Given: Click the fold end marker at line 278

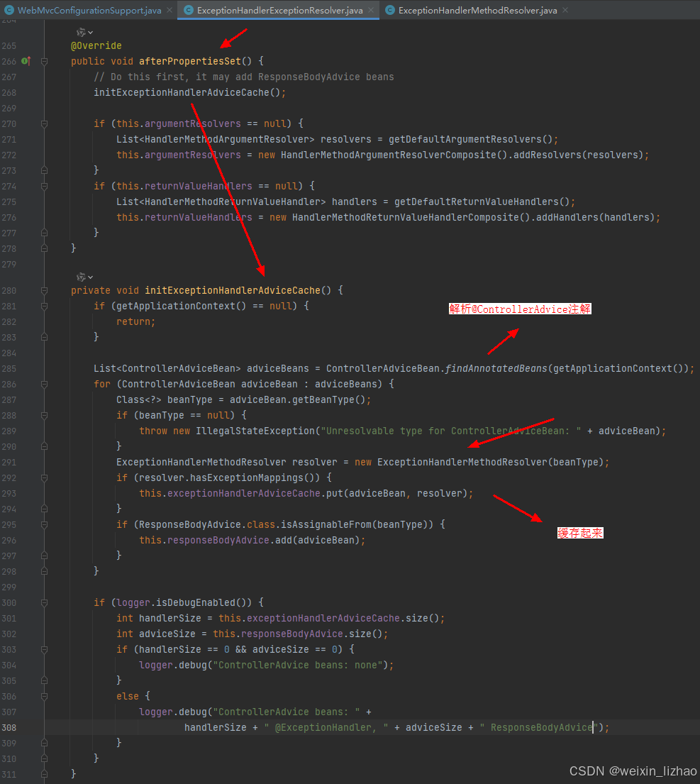Looking at the screenshot, I should click(x=44, y=248).
